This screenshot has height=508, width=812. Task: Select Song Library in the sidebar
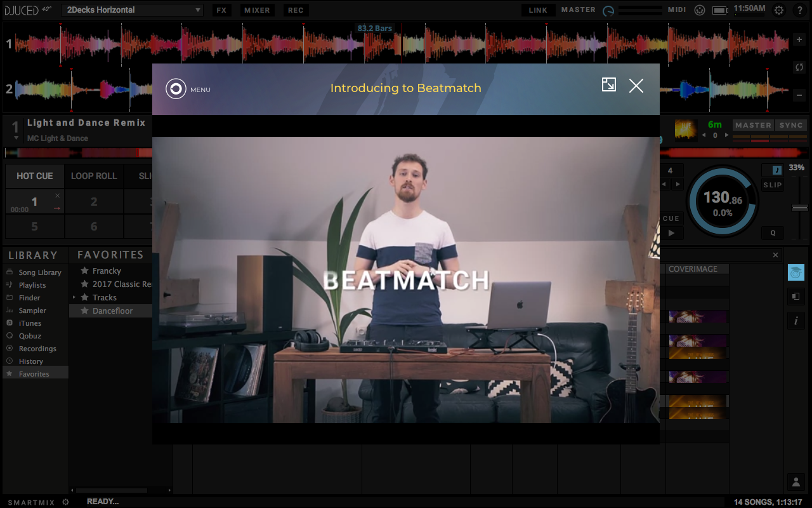[39, 272]
